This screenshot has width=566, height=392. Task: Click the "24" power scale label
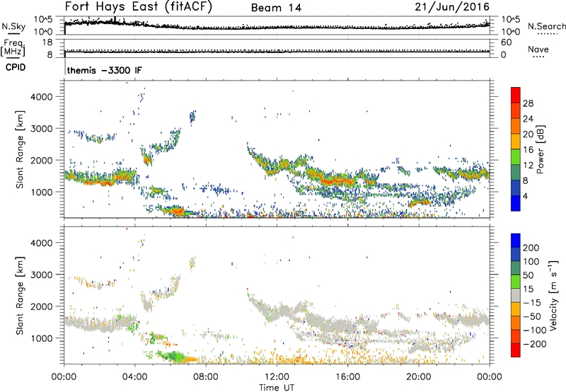(528, 119)
